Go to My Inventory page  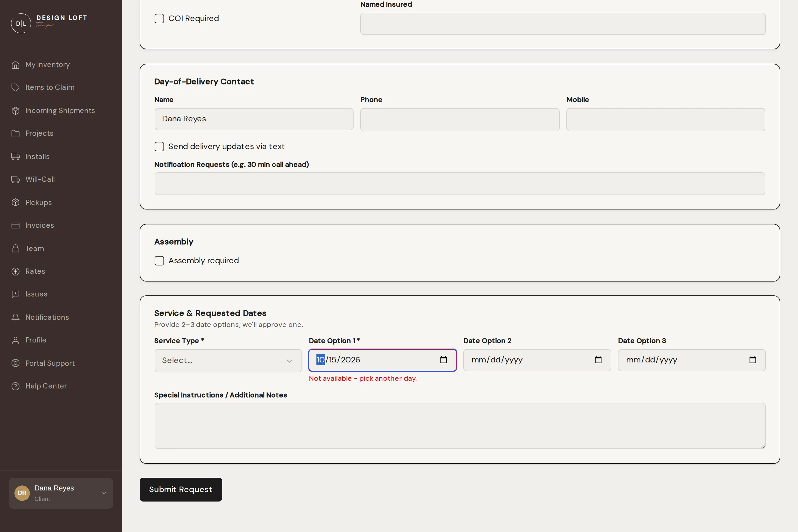point(47,65)
